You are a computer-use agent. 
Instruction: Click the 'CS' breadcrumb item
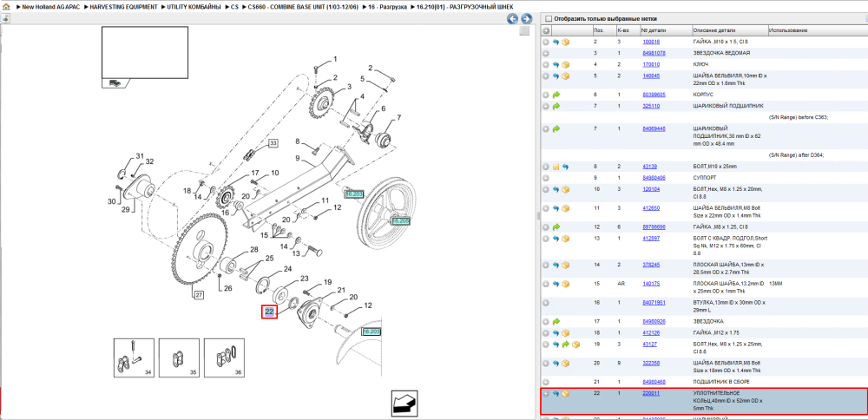(x=234, y=7)
